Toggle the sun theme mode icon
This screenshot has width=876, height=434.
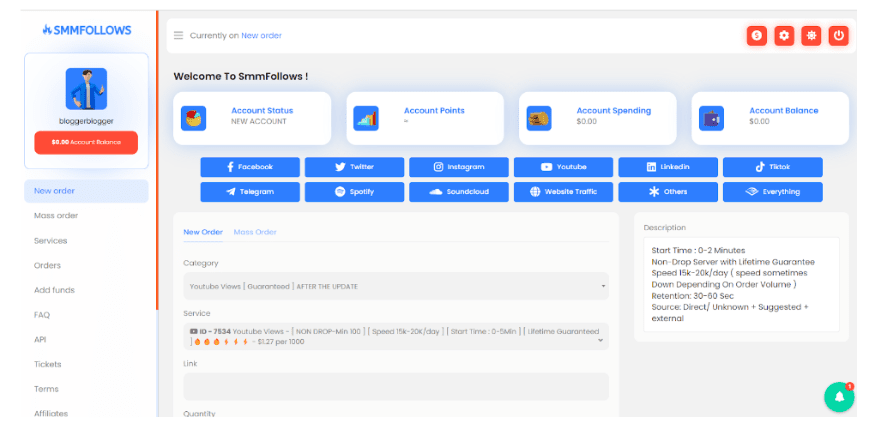pos(811,36)
